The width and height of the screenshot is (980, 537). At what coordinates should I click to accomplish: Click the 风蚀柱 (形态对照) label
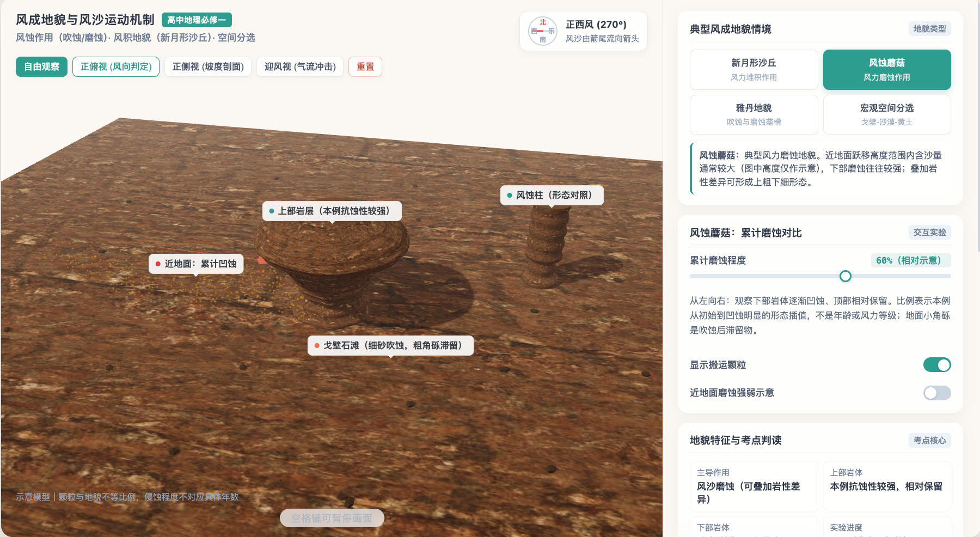pyautogui.click(x=552, y=195)
